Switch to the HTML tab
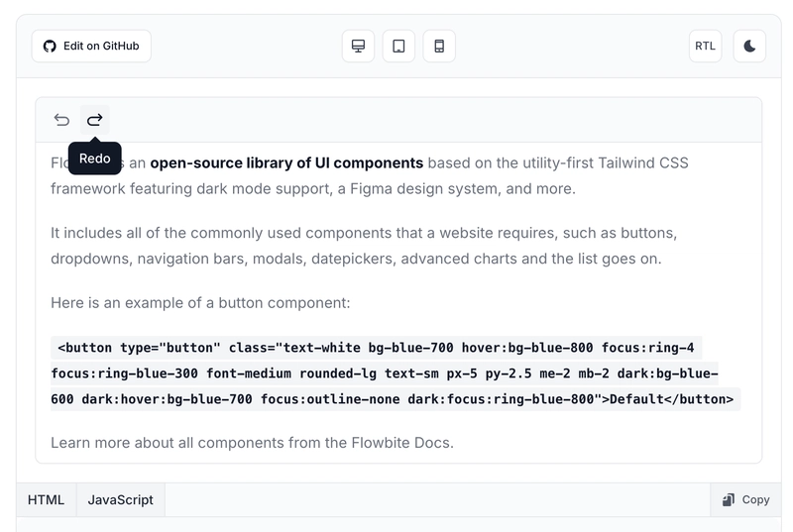The image size is (793, 532). [x=46, y=499]
